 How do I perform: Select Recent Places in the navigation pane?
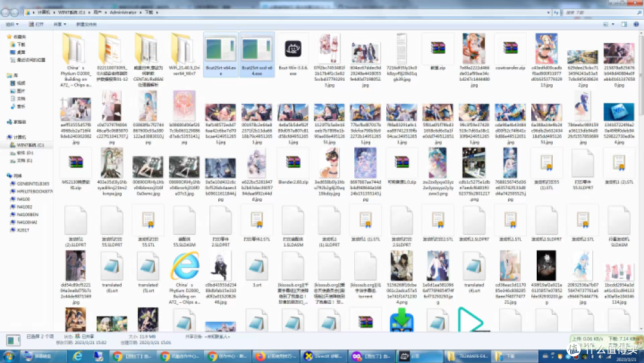[27, 60]
